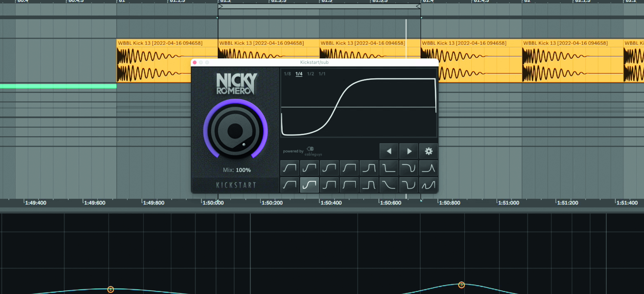Select the third curve preset in the bottom row

point(329,185)
